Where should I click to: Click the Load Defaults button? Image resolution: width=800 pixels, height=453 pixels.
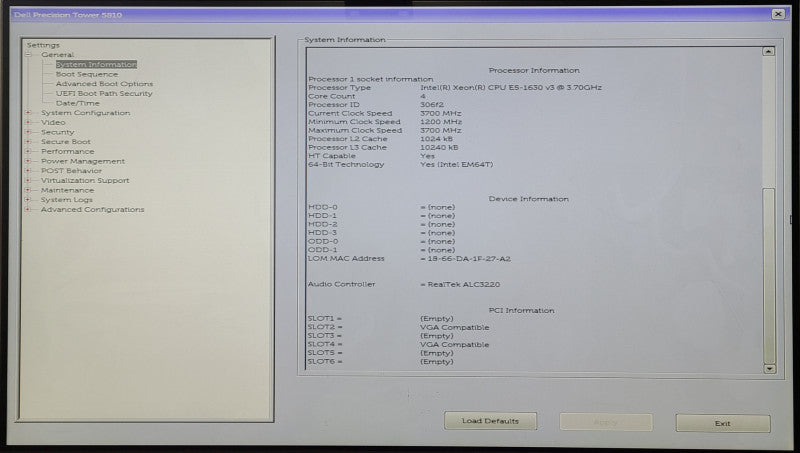490,421
